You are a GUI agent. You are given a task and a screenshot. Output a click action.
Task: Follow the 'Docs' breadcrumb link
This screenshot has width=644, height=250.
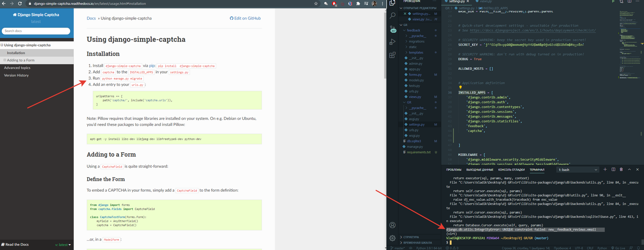click(91, 18)
